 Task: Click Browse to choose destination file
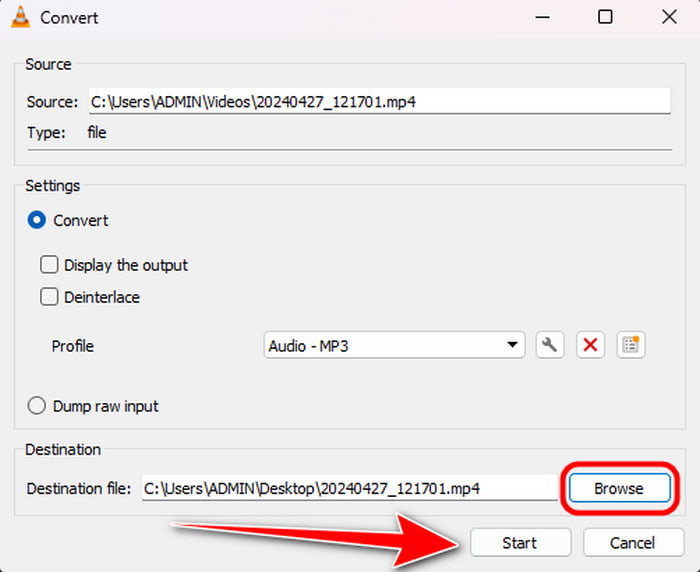tap(620, 488)
